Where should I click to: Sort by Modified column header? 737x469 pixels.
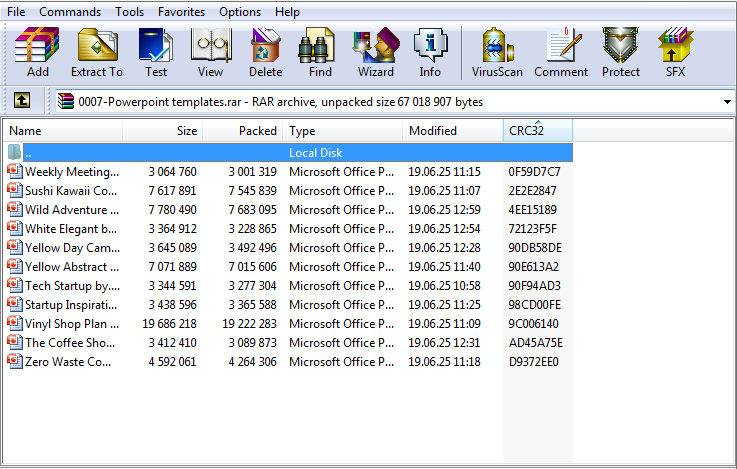coord(453,131)
